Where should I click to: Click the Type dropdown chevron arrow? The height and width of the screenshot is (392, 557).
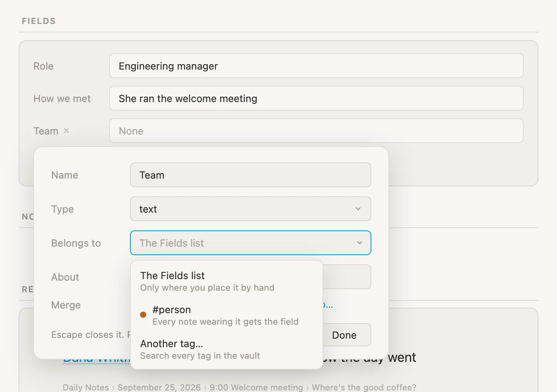pyautogui.click(x=358, y=209)
